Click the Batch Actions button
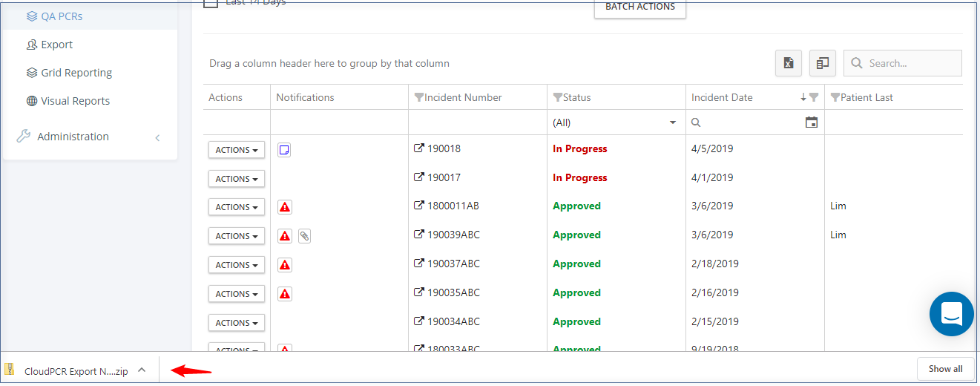The height and width of the screenshot is (386, 980). [640, 7]
